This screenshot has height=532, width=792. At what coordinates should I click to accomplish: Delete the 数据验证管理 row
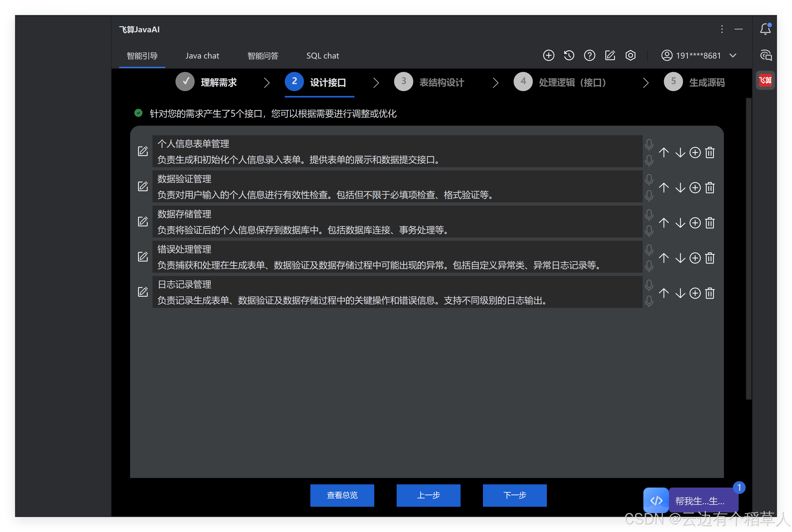click(710, 188)
